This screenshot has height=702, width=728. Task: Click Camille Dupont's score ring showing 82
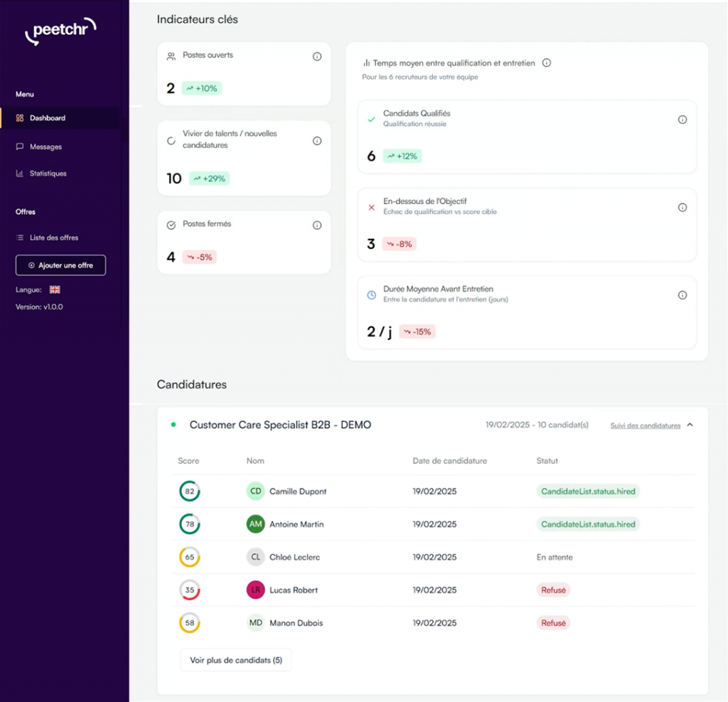click(x=190, y=491)
